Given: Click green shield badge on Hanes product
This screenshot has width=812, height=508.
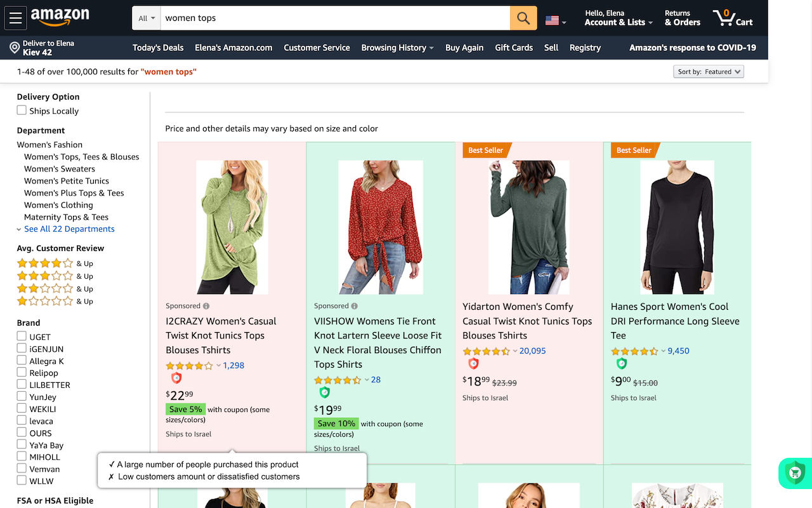Looking at the screenshot, I should coord(622,364).
